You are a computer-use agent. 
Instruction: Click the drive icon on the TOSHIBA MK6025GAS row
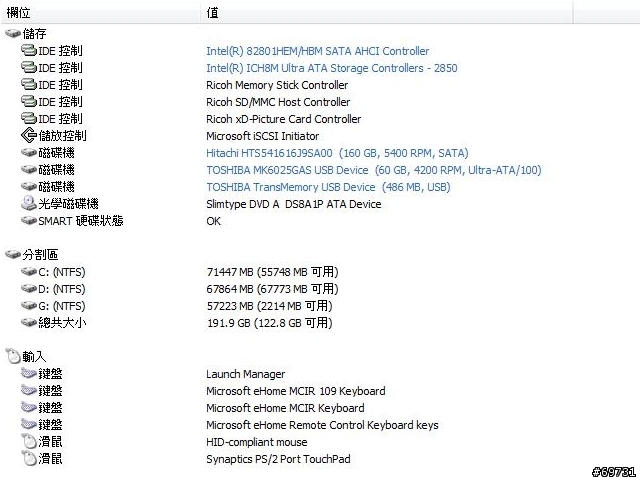pyautogui.click(x=29, y=169)
